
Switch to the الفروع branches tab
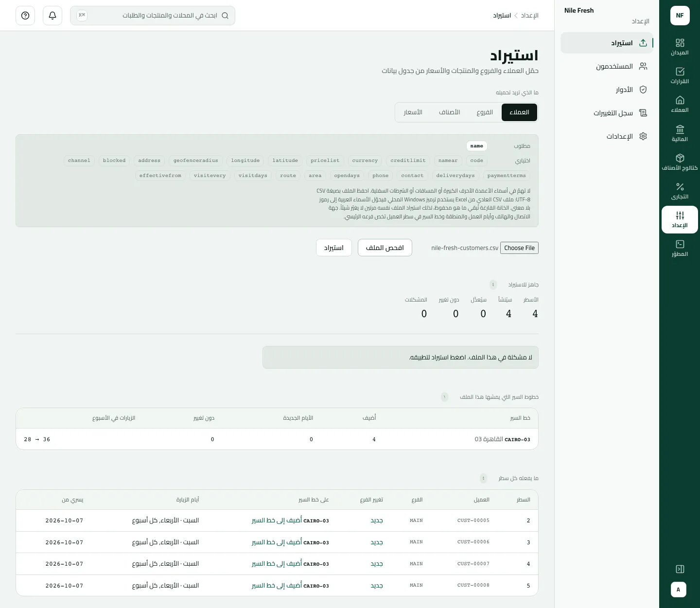(x=485, y=112)
